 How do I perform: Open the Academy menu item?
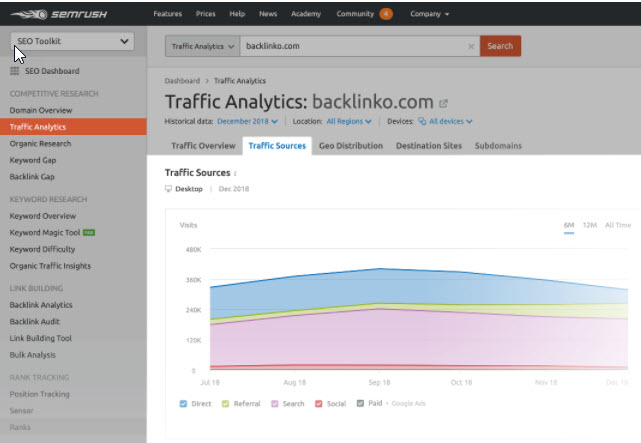tap(306, 14)
